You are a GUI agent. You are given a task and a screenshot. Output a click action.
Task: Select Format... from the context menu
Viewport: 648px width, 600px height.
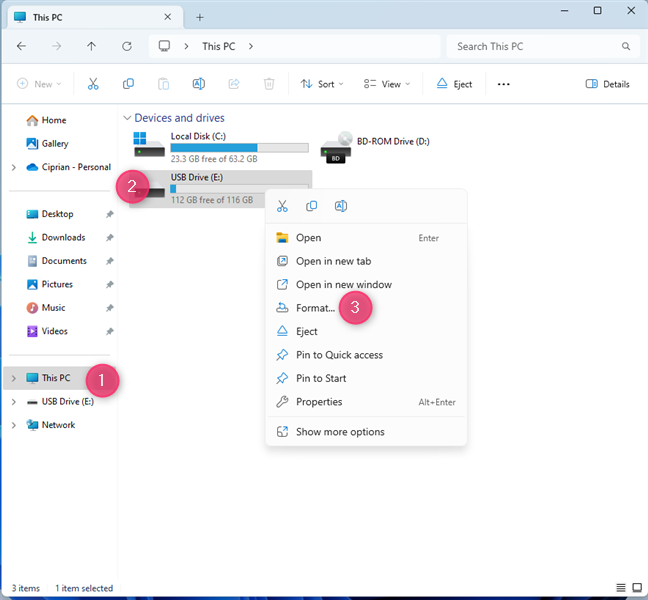(x=315, y=308)
